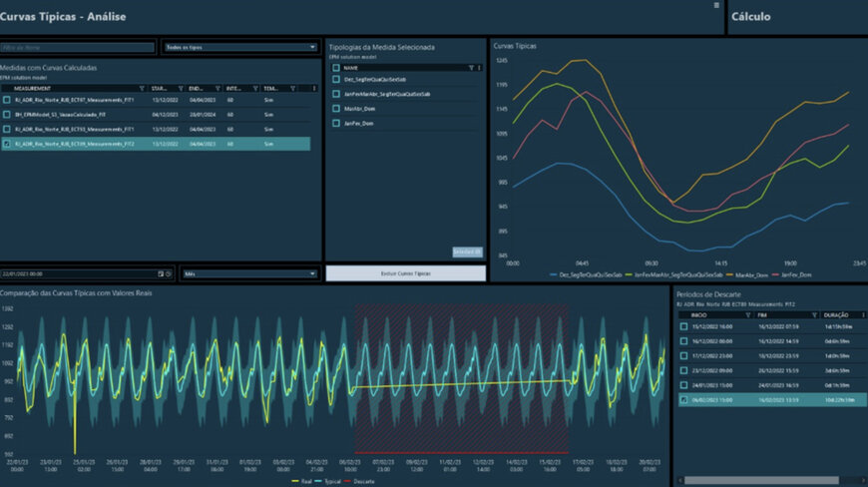Screen dimensions: 868x487
Task: Open the 'Mês' period dropdown
Action: click(x=250, y=273)
